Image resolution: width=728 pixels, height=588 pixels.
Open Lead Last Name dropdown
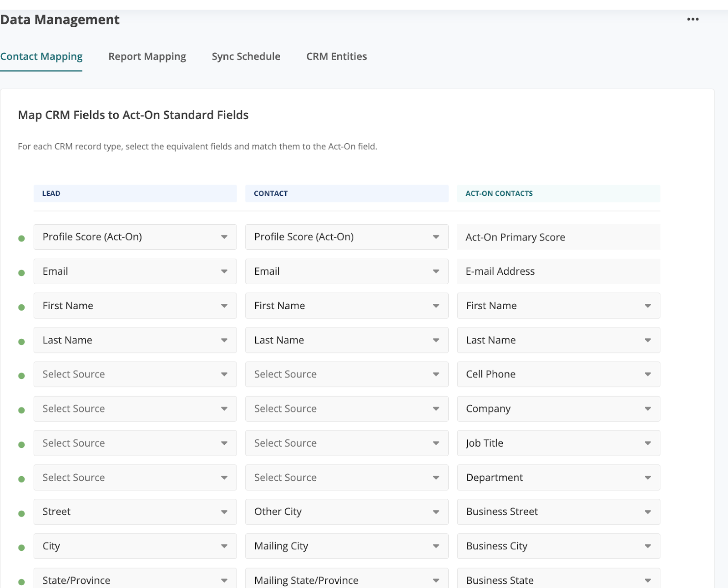point(135,340)
